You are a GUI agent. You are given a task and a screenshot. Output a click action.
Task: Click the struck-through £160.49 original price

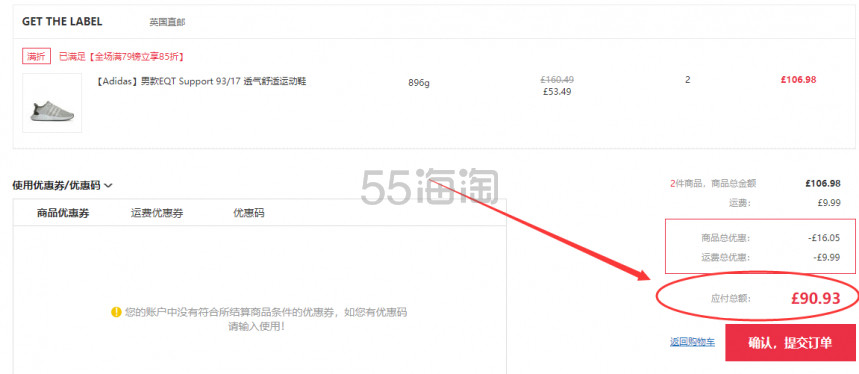tap(557, 80)
